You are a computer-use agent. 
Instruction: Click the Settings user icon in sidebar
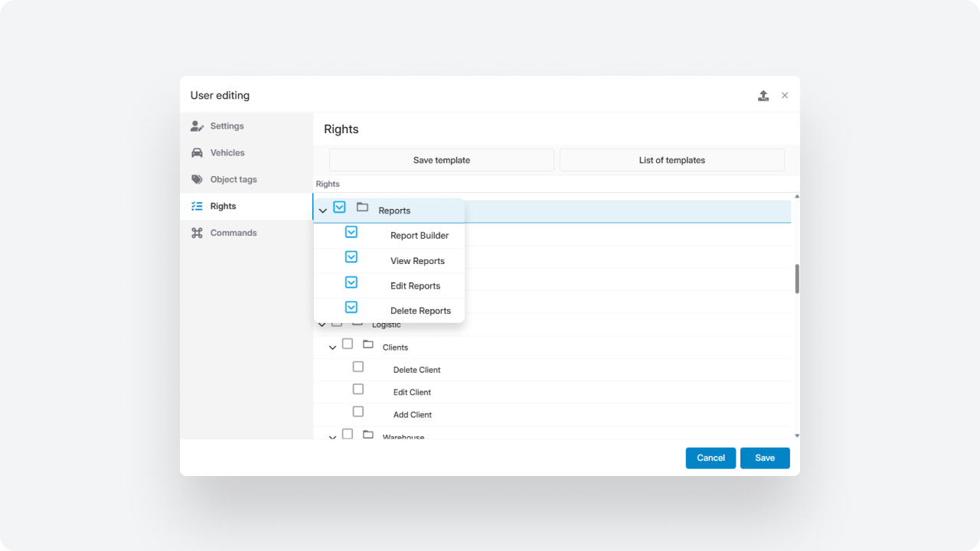click(x=197, y=126)
